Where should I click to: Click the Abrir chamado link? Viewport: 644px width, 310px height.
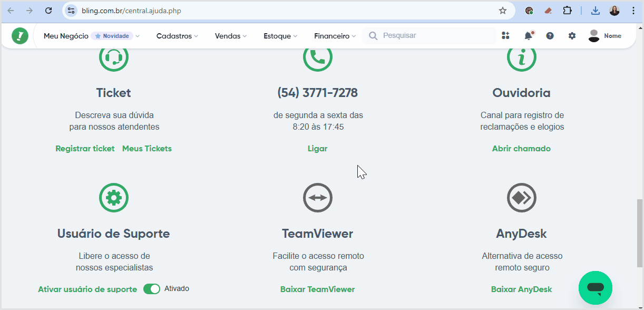(x=521, y=149)
